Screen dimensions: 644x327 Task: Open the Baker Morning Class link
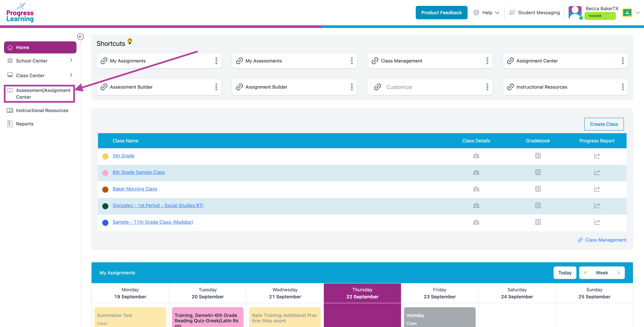tap(135, 189)
